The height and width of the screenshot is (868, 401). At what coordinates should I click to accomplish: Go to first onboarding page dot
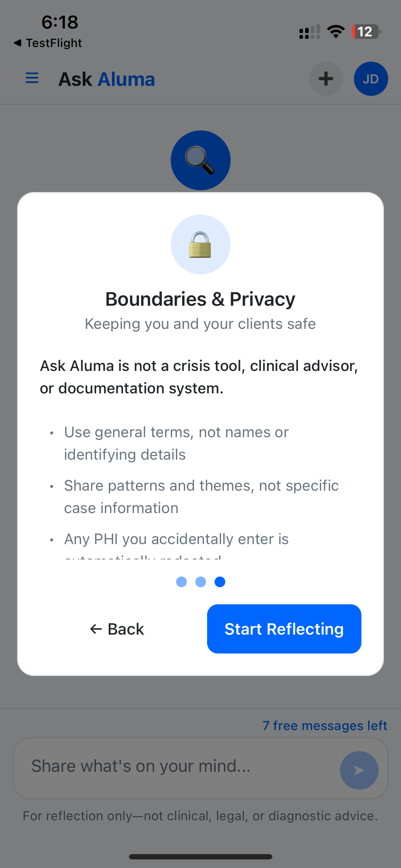[181, 582]
